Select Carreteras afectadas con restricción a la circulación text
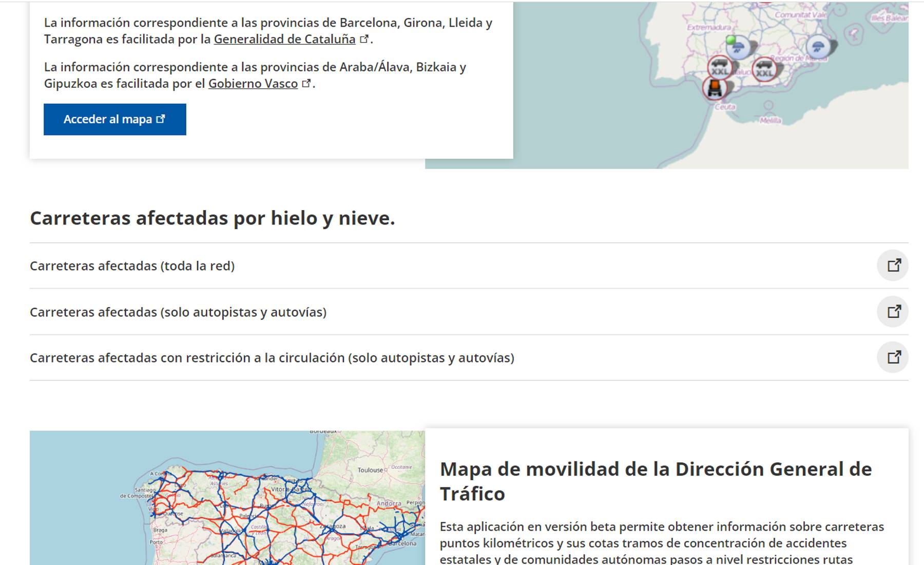Viewport: 924px width, 565px height. 272,357
